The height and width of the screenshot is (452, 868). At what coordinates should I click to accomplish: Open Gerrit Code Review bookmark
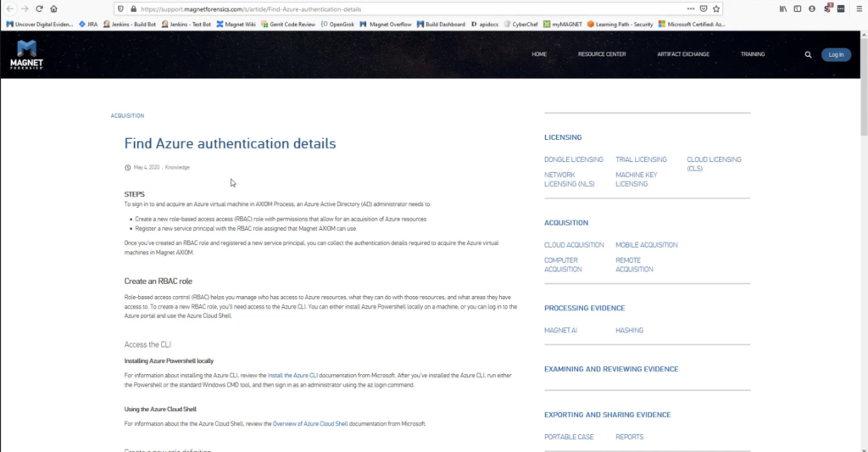(x=288, y=25)
